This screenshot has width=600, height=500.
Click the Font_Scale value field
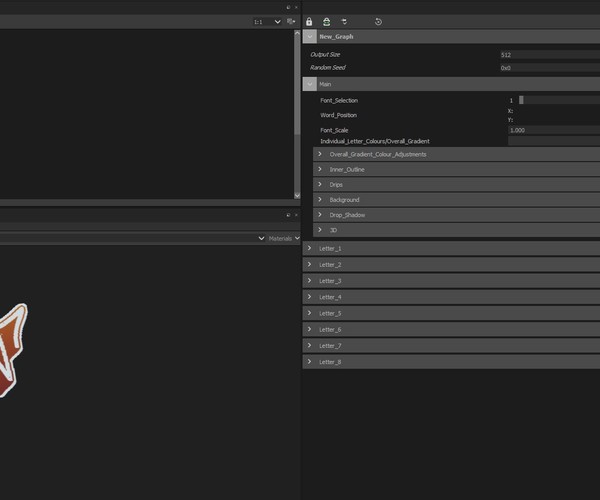554,130
